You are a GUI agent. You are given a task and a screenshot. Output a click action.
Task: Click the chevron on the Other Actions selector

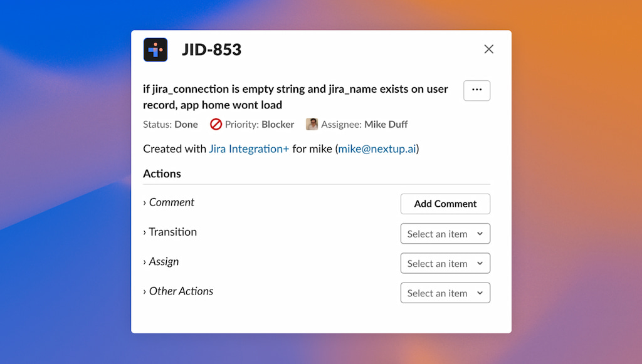point(481,293)
